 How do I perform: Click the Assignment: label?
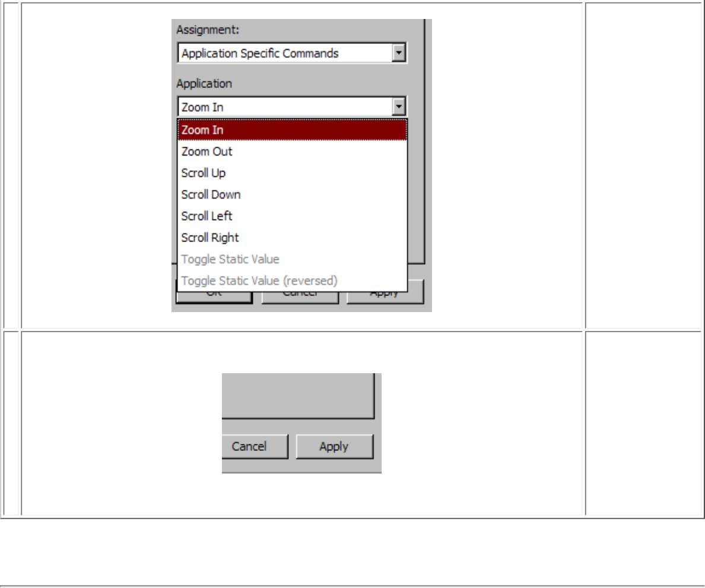208,30
